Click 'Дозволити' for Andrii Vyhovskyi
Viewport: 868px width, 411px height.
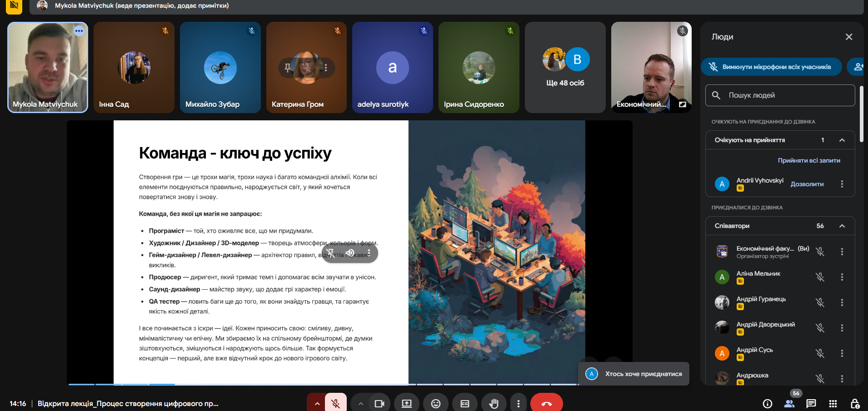pyautogui.click(x=807, y=184)
